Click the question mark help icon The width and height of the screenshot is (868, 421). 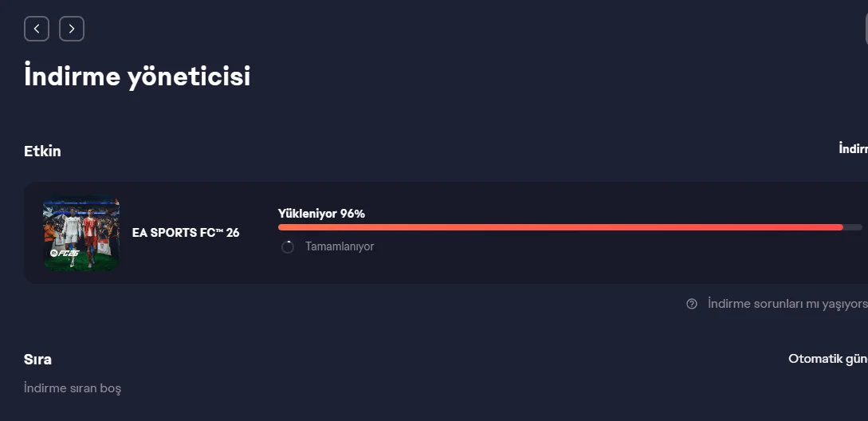point(692,304)
